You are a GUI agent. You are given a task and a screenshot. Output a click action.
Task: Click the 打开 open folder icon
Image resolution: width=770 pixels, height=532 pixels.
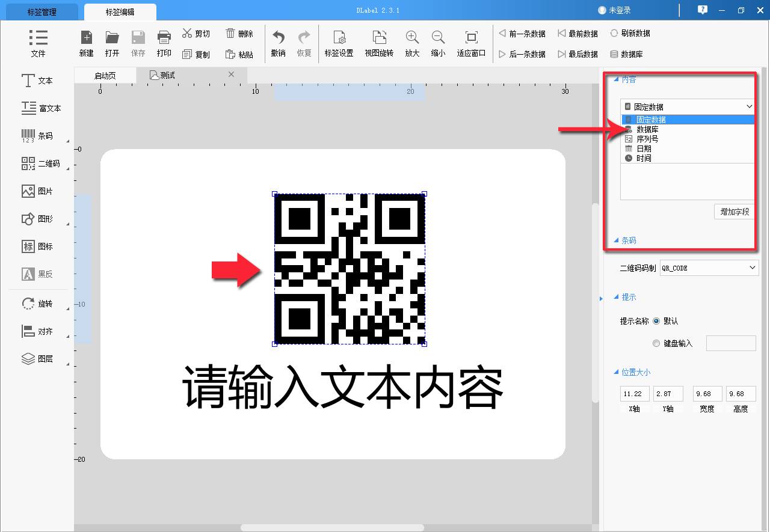(x=112, y=37)
